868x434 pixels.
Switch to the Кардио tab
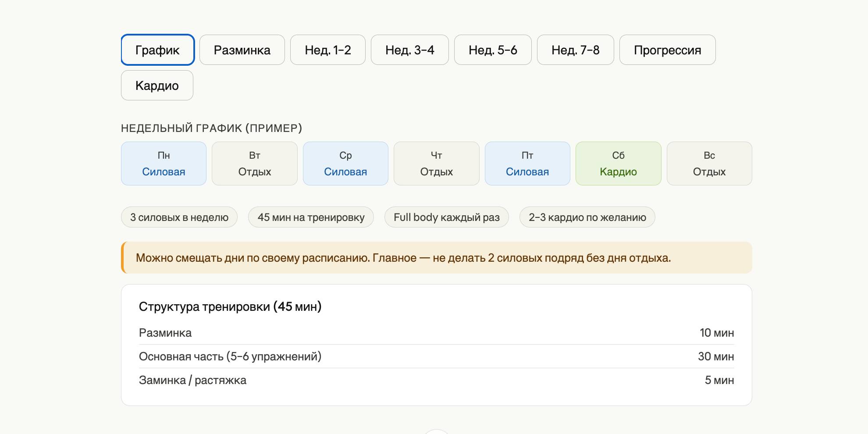tap(157, 85)
